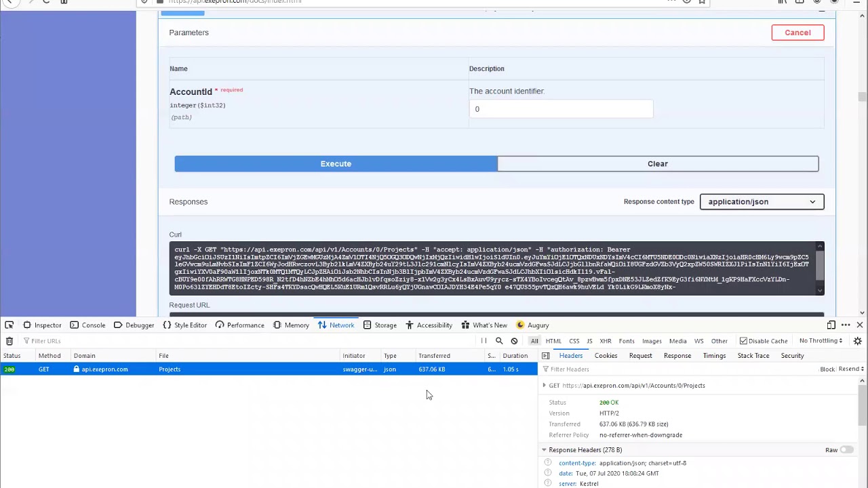The height and width of the screenshot is (488, 868).
Task: Open the Debugger panel
Action: pos(134,325)
